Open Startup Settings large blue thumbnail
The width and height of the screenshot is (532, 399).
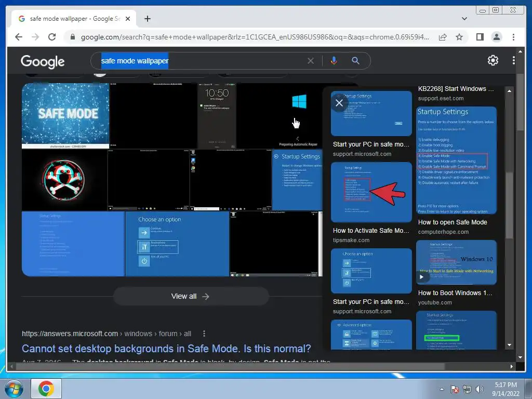click(456, 160)
